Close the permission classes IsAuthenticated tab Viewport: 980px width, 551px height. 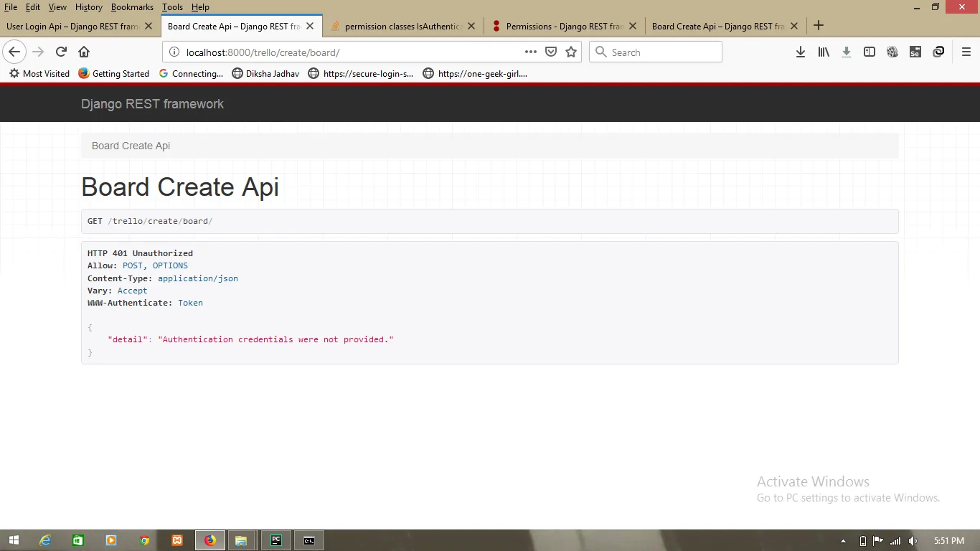471,26
